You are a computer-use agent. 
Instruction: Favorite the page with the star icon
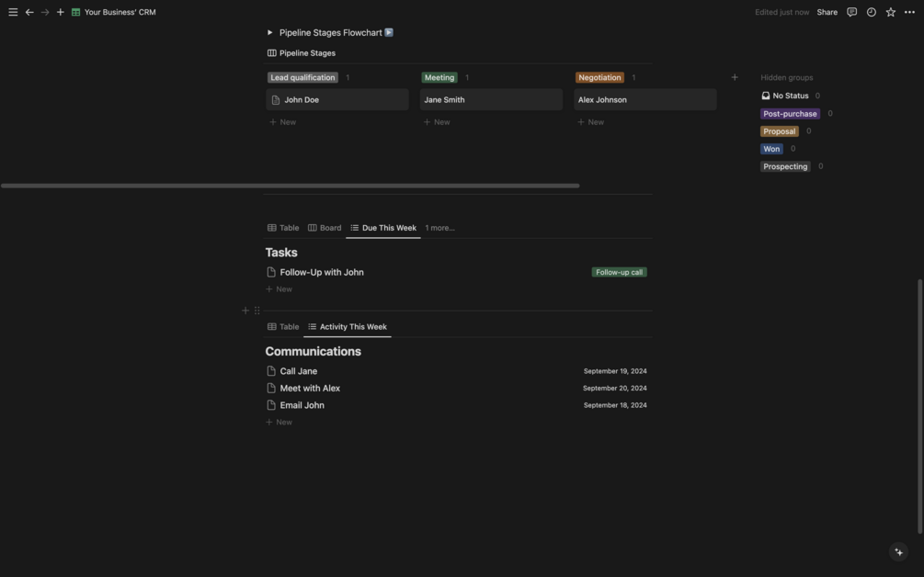(890, 12)
